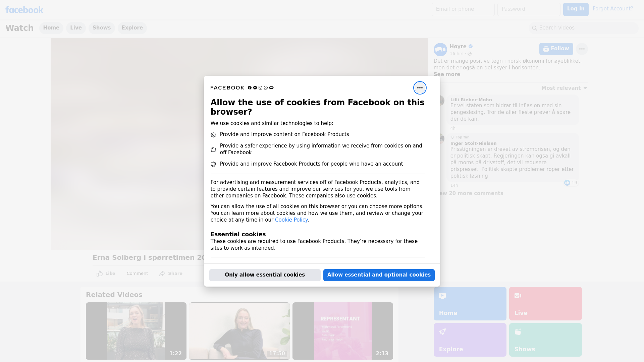
Task: Click the Messenger icon in the dialog header
Action: click(255, 88)
